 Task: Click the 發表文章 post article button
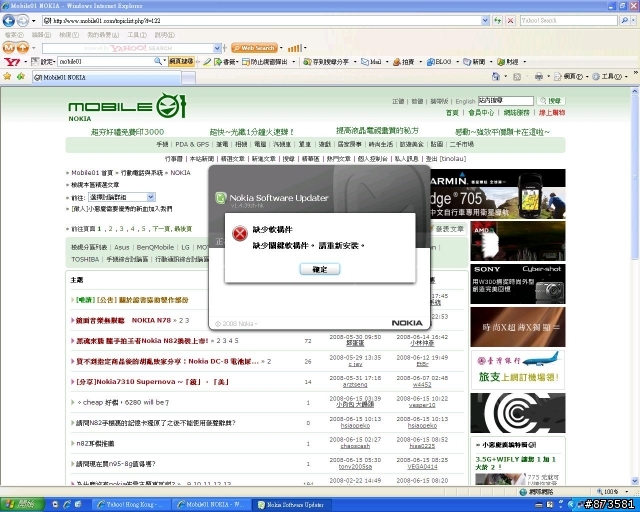[x=449, y=229]
